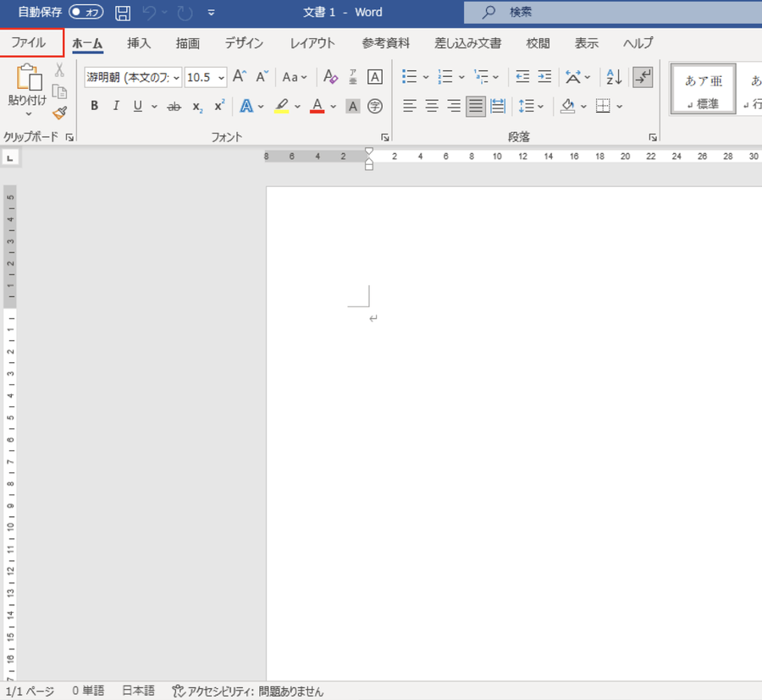Click the 貼り付け paste icon
This screenshot has width=762, height=700.
(28, 77)
